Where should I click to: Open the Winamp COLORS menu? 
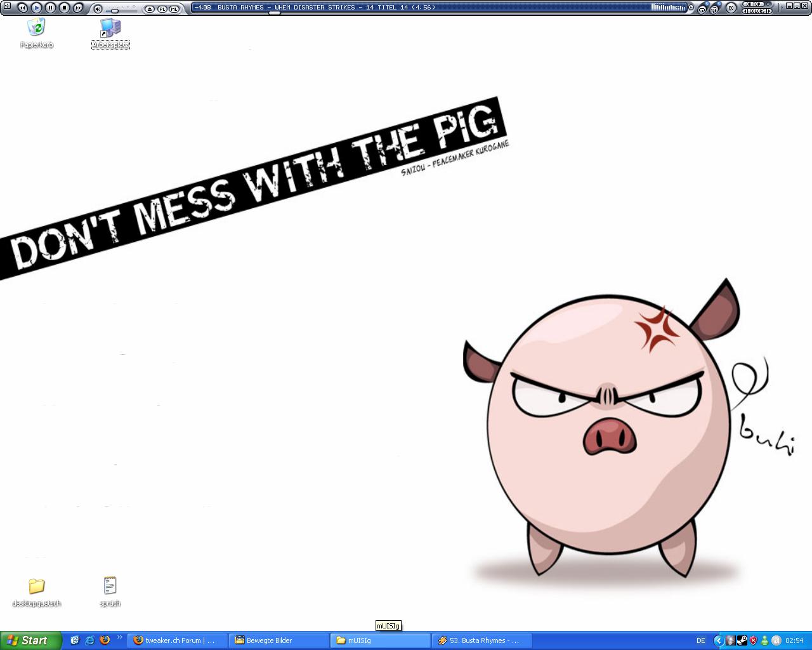pyautogui.click(x=757, y=11)
